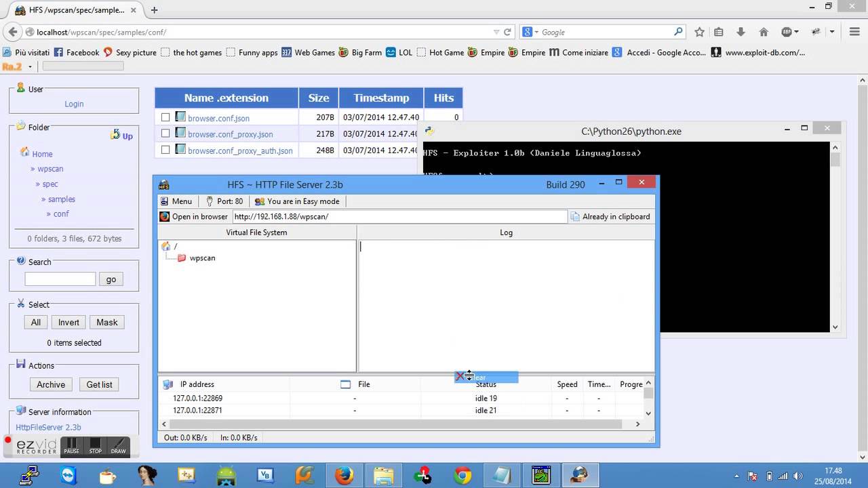
Task: Go to Home in the Folder tree
Action: [42, 154]
